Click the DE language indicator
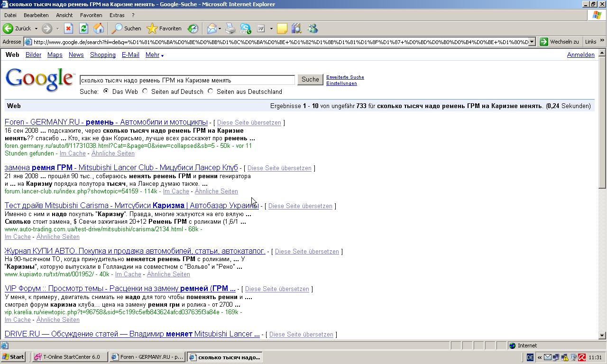The image size is (607, 364). pos(530,357)
